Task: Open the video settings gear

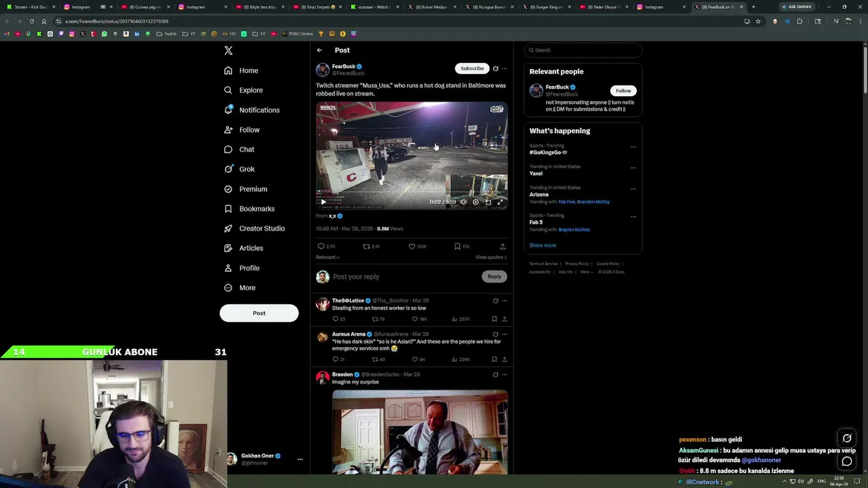Action: coord(476,202)
